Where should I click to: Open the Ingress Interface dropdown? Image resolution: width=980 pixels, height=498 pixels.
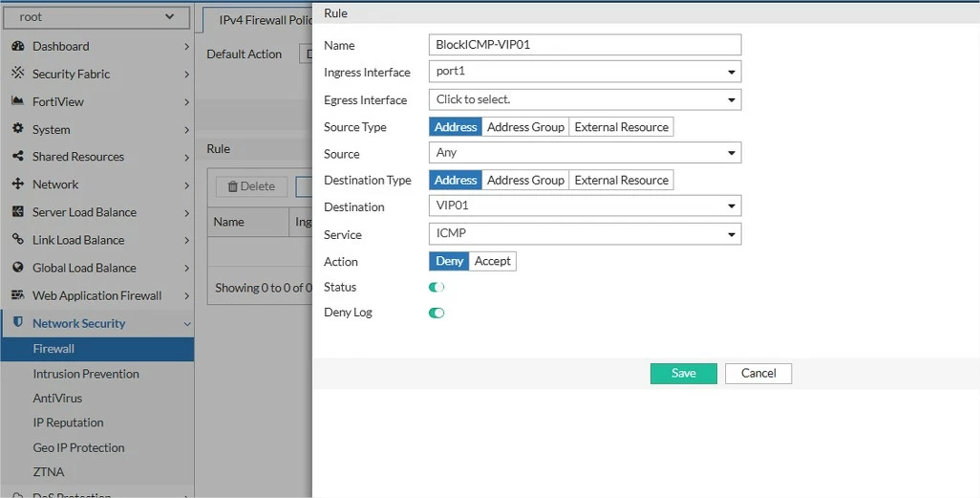585,72
